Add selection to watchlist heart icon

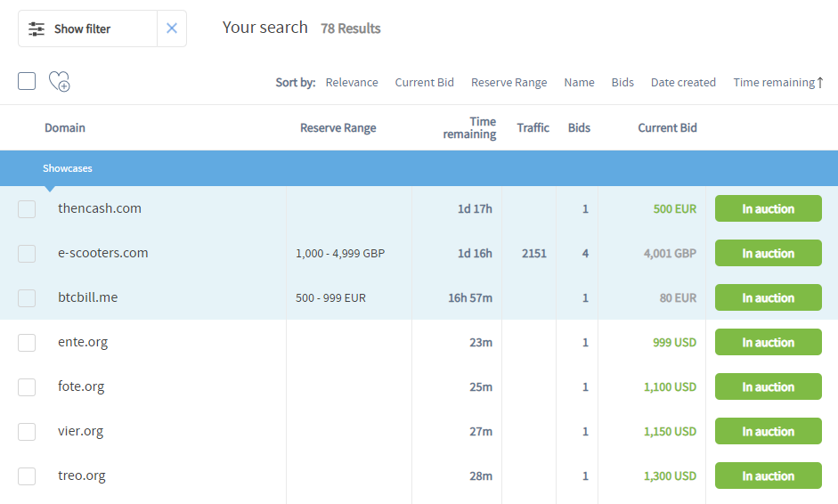[x=60, y=81]
